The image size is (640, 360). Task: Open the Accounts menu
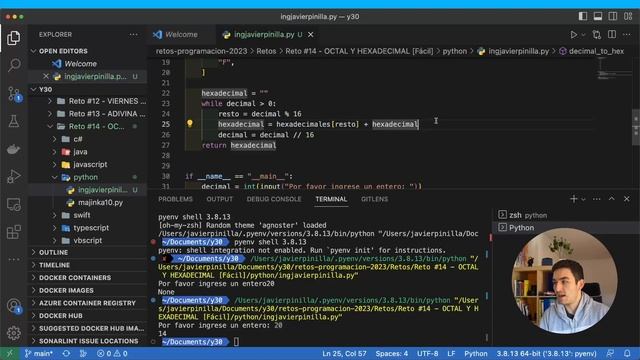(14, 306)
